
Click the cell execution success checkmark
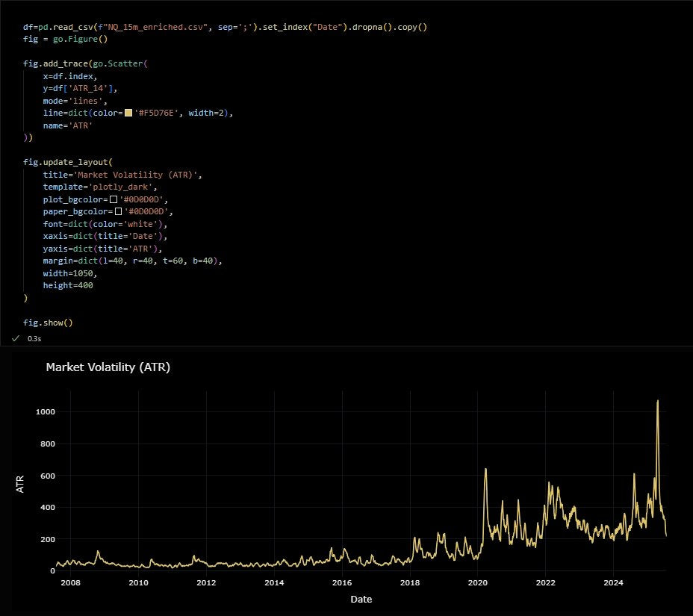pyautogui.click(x=16, y=338)
